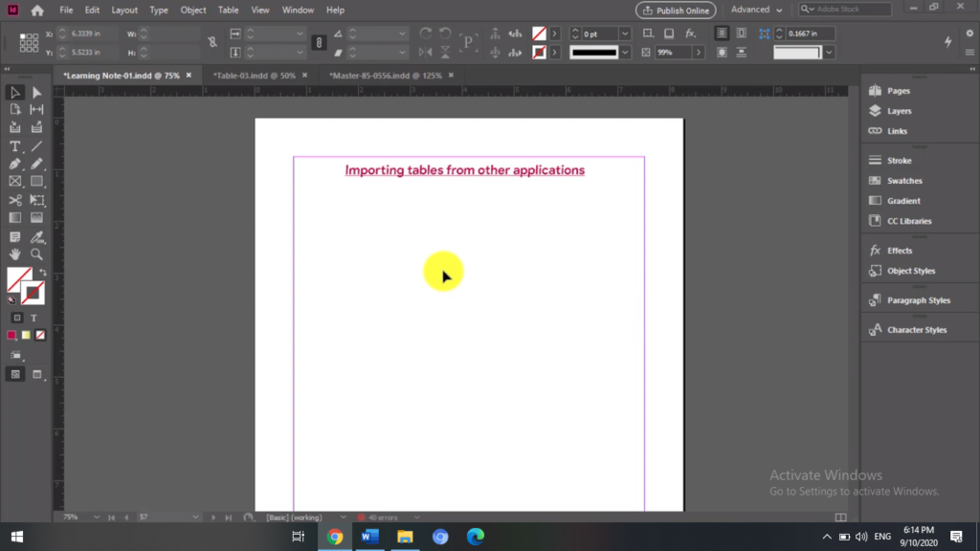Open the File menu
This screenshot has height=551, width=980.
[66, 10]
